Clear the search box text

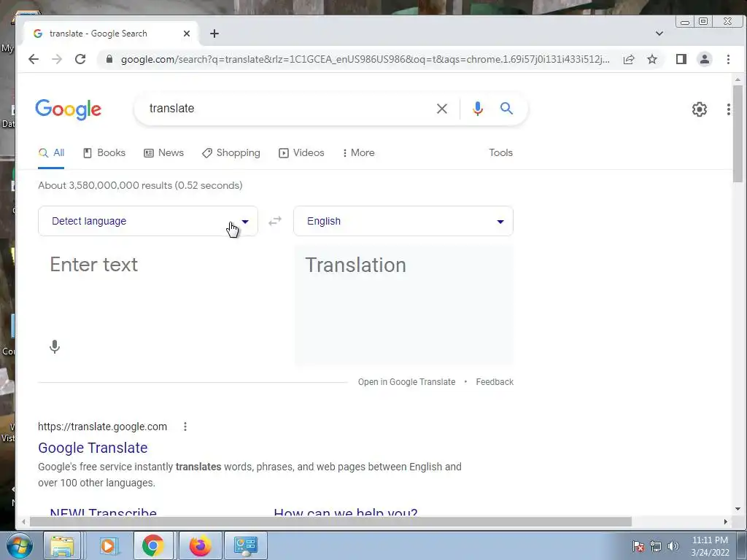[441, 109]
